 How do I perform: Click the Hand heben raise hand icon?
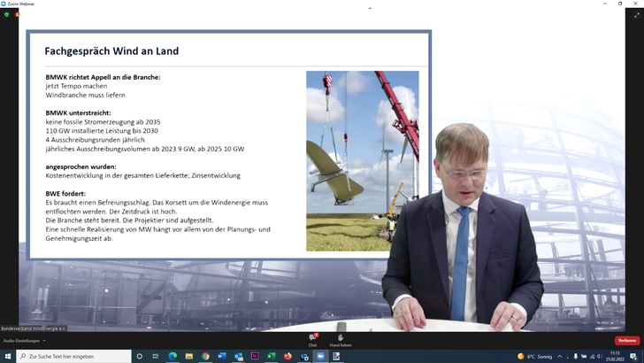(x=341, y=339)
